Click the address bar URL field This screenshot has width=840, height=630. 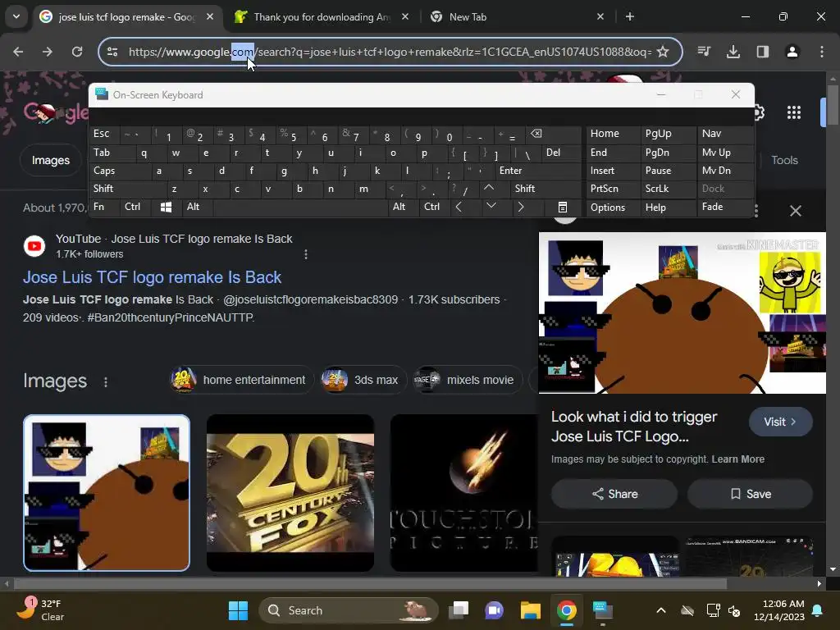coord(390,52)
